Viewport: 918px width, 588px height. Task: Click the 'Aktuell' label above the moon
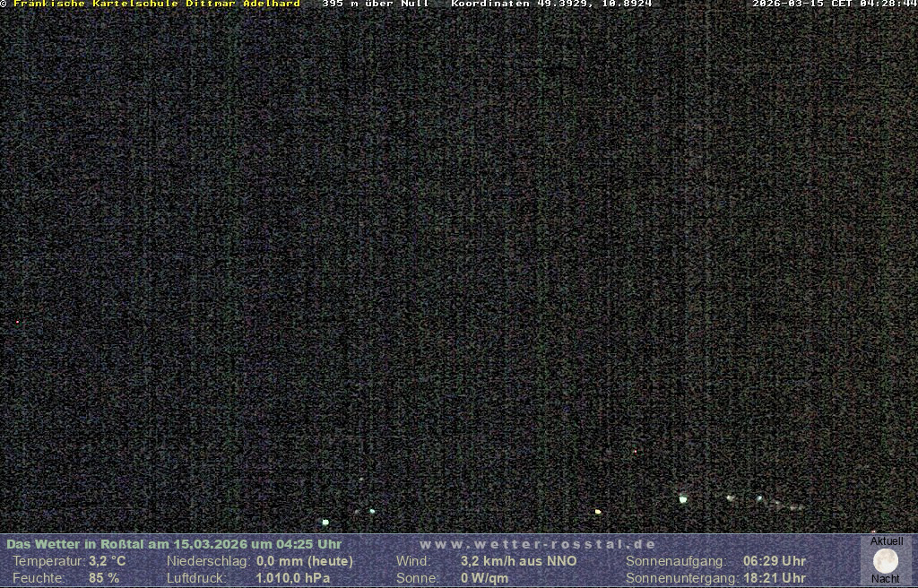click(886, 541)
